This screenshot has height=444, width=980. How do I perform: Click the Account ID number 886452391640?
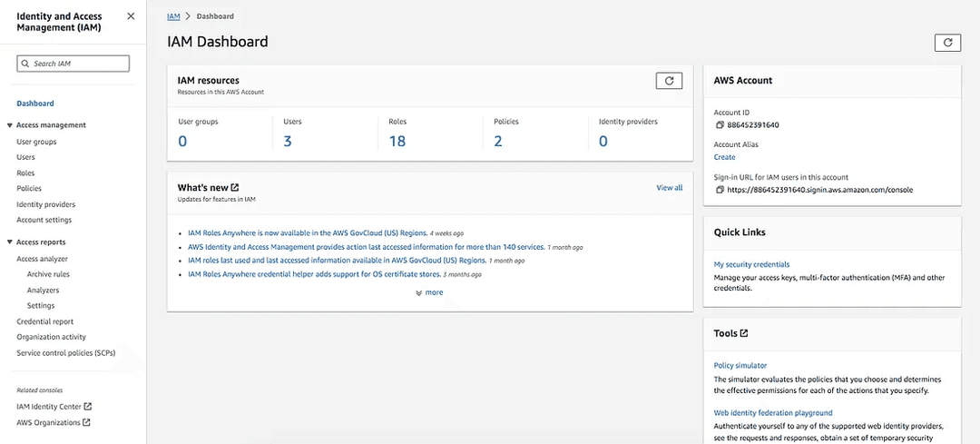point(753,125)
